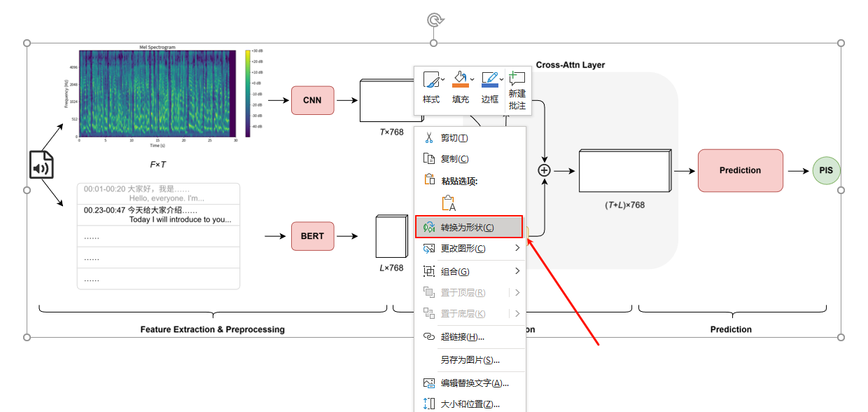Viewport: 868px width, 412px height.
Task: Click the audio file speaker icon
Action: (x=41, y=165)
